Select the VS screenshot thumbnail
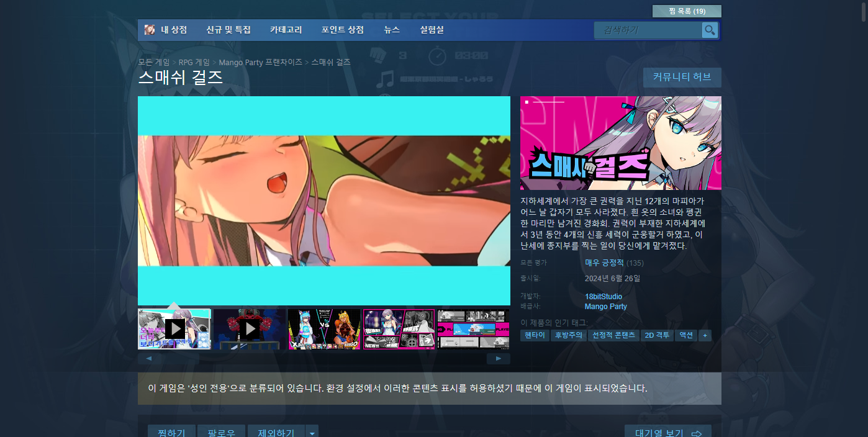Viewport: 868px width, 437px height. coord(325,329)
